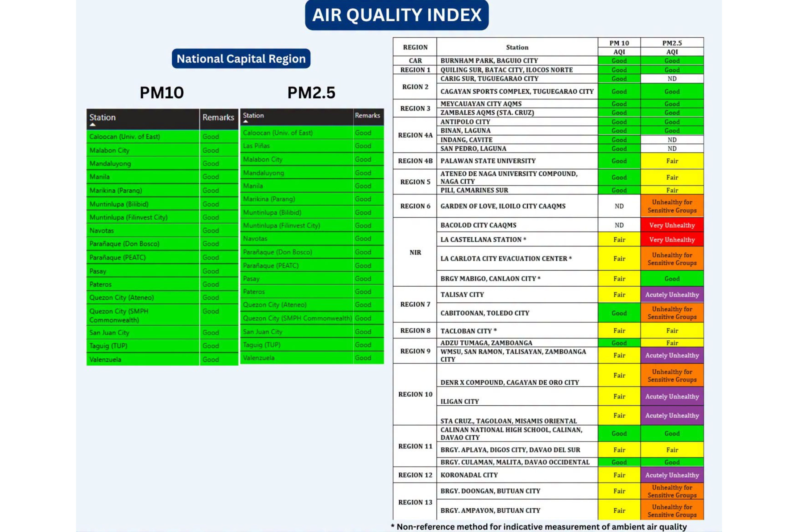
Task: Select BRGY. DOONGAN, BUTUAN CITY station
Action: [517, 491]
